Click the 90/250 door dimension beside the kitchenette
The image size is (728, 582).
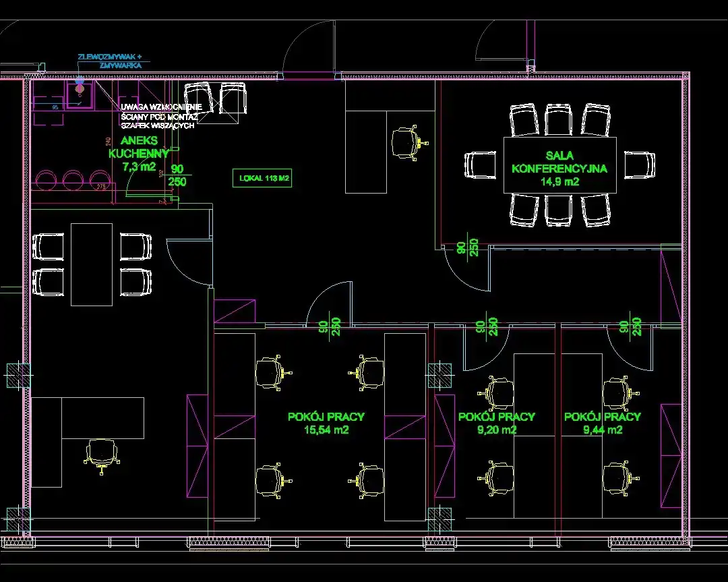[x=177, y=175]
